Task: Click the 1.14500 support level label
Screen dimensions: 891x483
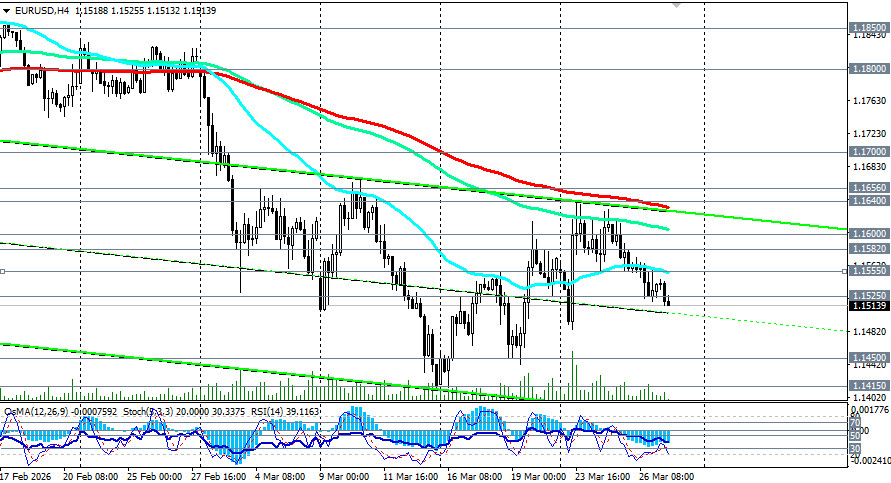Action: pyautogui.click(x=867, y=357)
